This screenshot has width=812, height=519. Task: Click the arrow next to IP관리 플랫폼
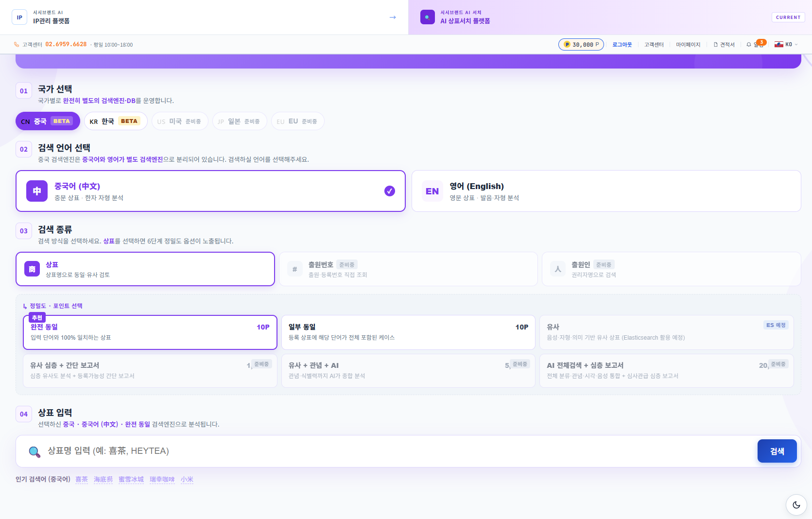coord(393,17)
